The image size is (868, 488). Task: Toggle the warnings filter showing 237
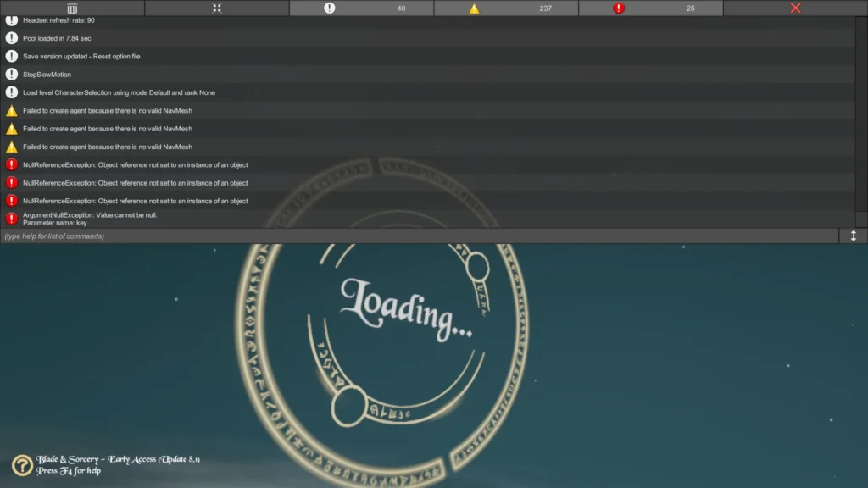coord(506,8)
